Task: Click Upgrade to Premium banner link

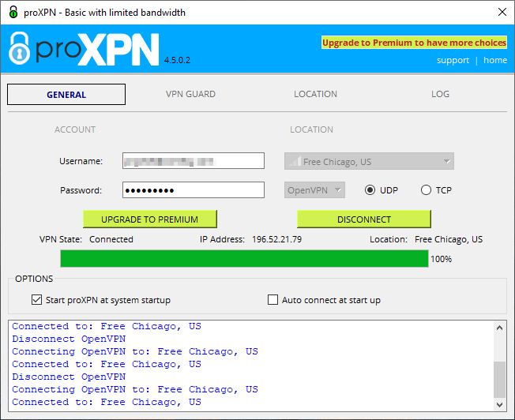Action: click(x=414, y=43)
